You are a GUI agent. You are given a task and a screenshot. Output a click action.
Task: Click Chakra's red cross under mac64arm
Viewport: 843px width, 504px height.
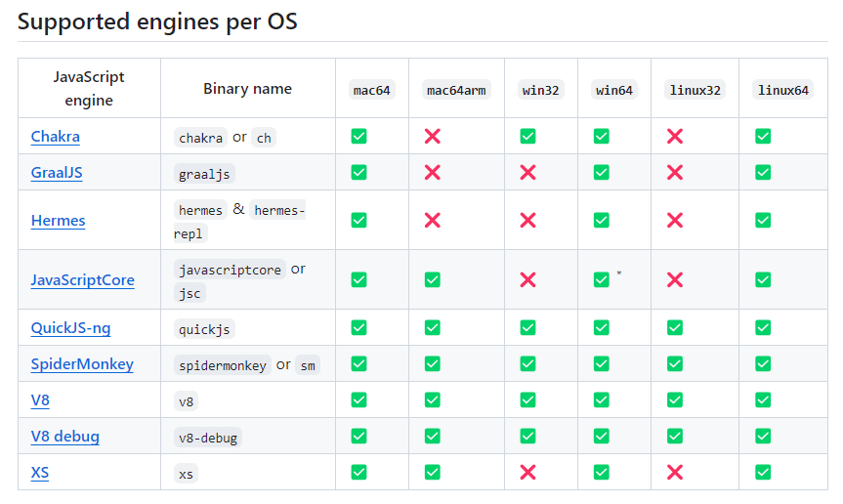tap(433, 137)
